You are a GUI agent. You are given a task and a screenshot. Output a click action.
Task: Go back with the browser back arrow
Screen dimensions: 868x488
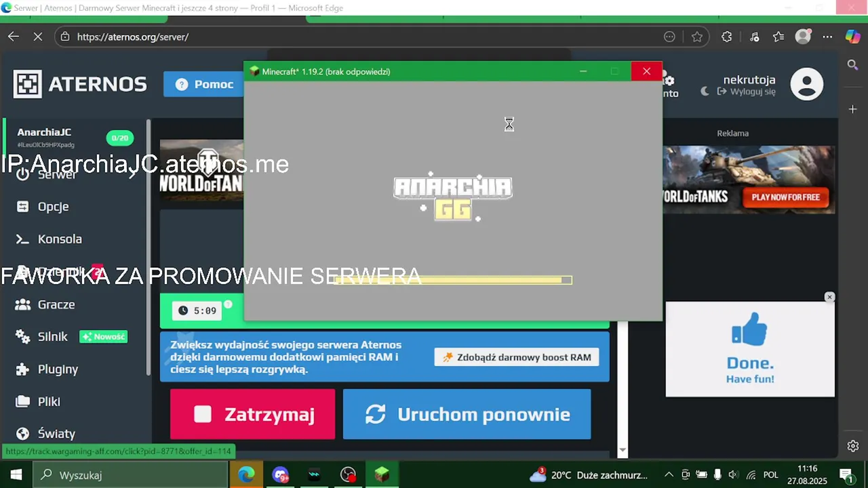13,37
